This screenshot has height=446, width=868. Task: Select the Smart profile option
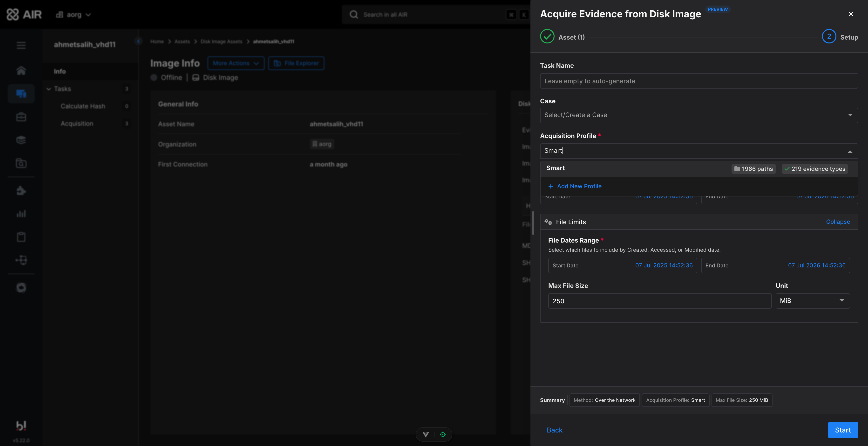pos(699,169)
